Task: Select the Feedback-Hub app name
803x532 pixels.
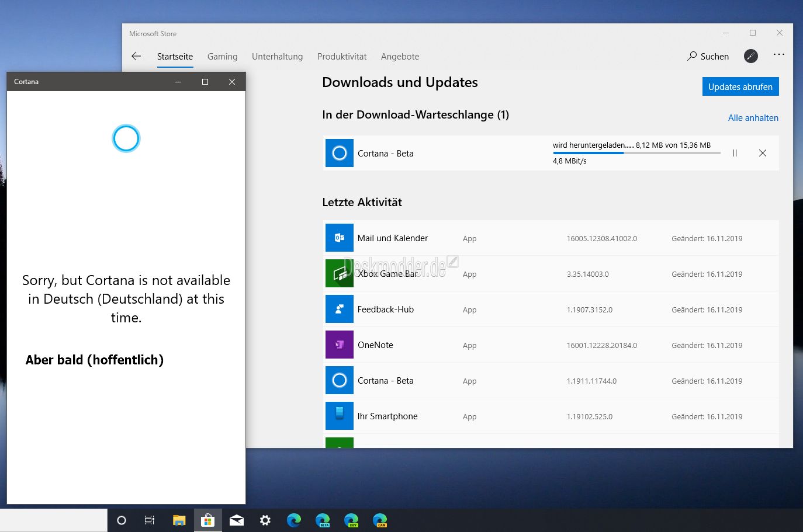Action: coord(386,310)
